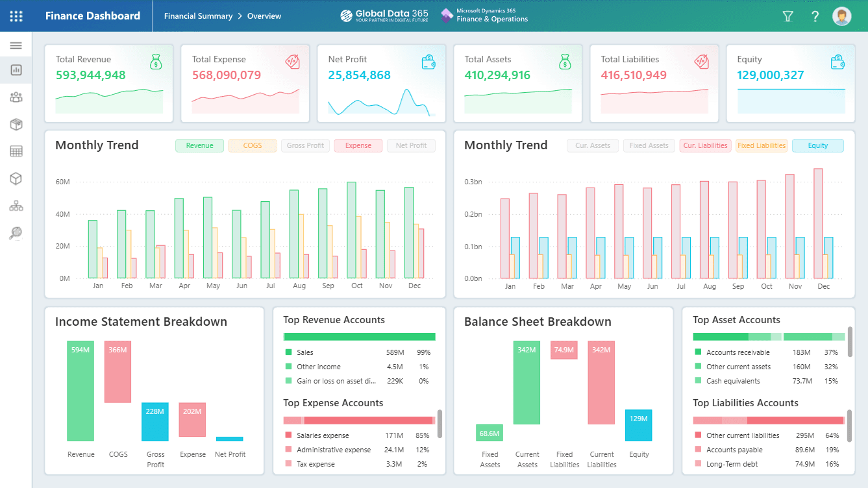Enable the Gross Profit series legend
This screenshot has width=868, height=488.
click(x=305, y=146)
